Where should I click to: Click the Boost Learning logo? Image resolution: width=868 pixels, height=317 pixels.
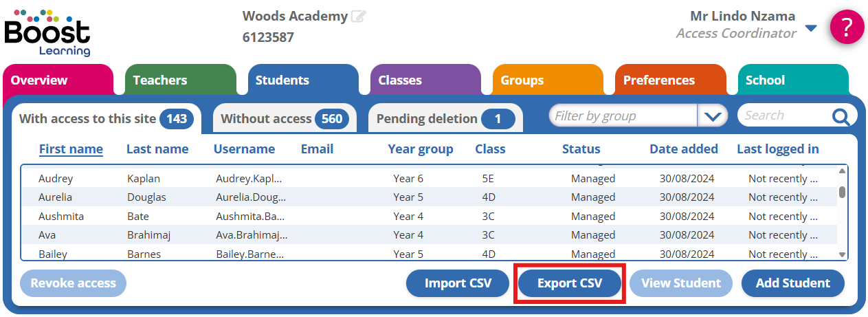(x=47, y=33)
